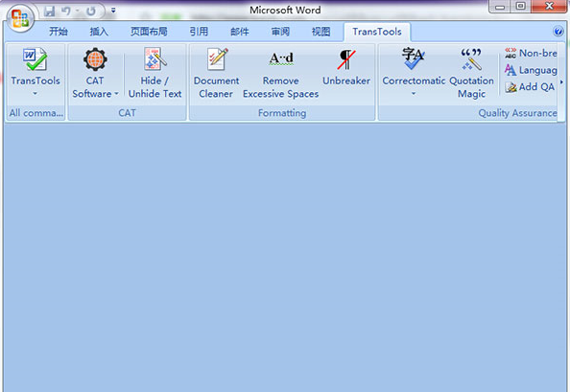This screenshot has height=392, width=570.
Task: Expand the Correctomatic dropdown arrow
Action: (x=414, y=94)
